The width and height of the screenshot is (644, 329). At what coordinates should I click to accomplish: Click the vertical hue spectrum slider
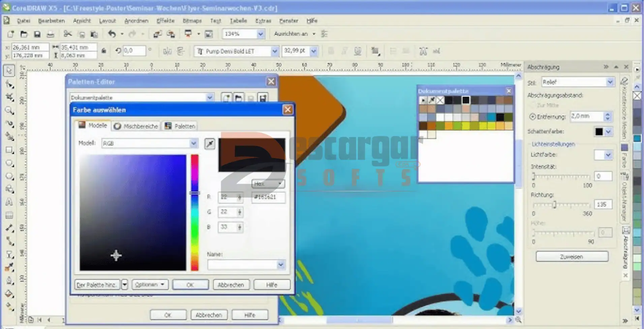[195, 212]
